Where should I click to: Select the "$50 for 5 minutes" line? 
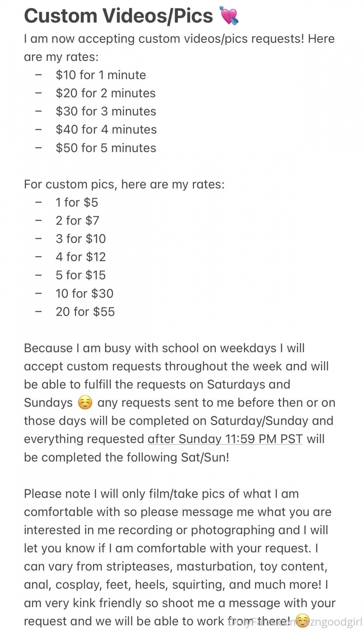106,148
